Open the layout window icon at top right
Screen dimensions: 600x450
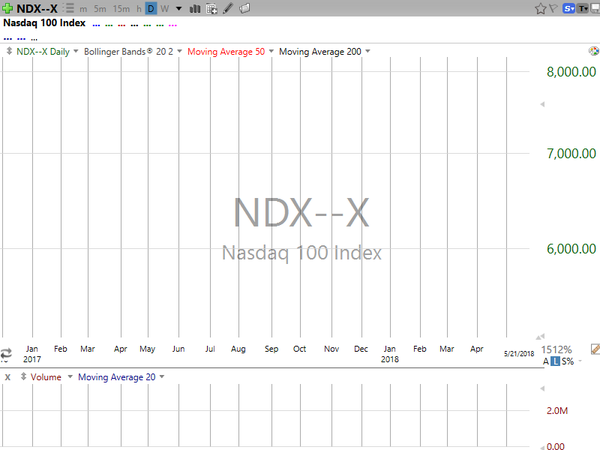pyautogui.click(x=595, y=8)
